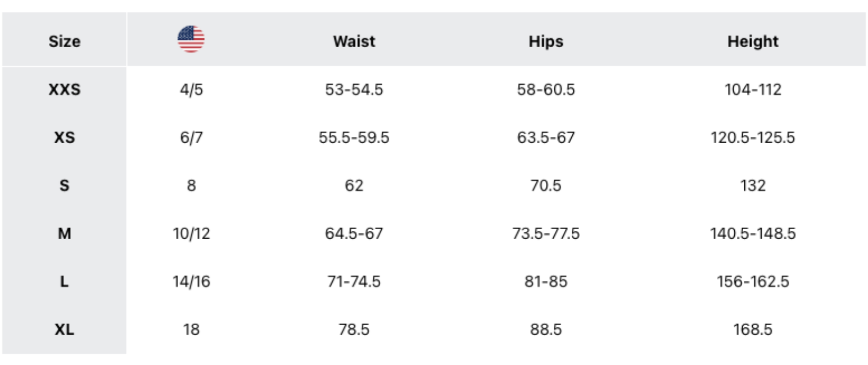Click US size 10/12 cell

click(191, 233)
